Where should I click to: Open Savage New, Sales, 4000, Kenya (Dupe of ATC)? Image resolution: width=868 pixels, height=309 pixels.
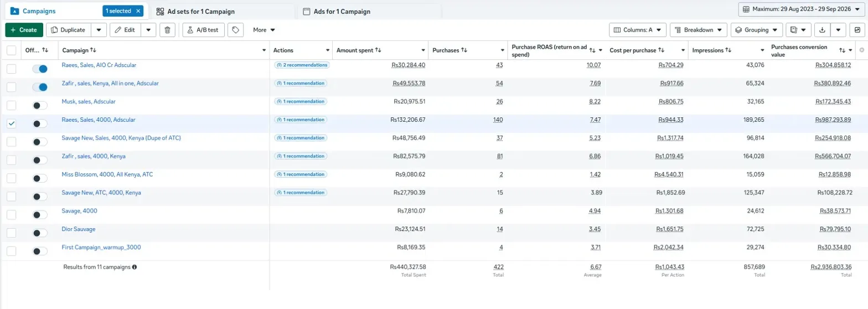[x=122, y=138]
